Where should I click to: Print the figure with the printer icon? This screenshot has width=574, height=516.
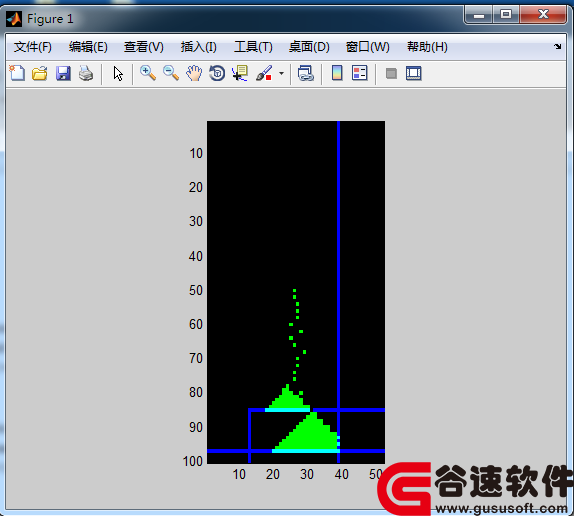pyautogui.click(x=86, y=73)
